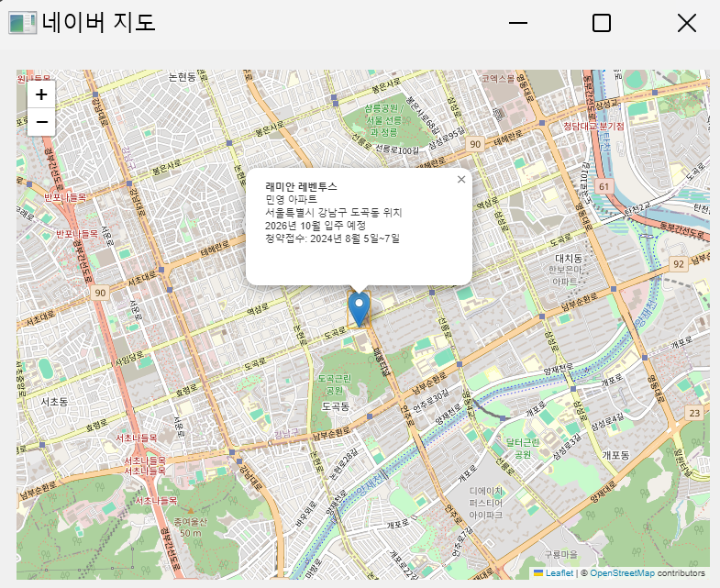Click the 논현동 district label
The width and height of the screenshot is (720, 588).
(182, 77)
